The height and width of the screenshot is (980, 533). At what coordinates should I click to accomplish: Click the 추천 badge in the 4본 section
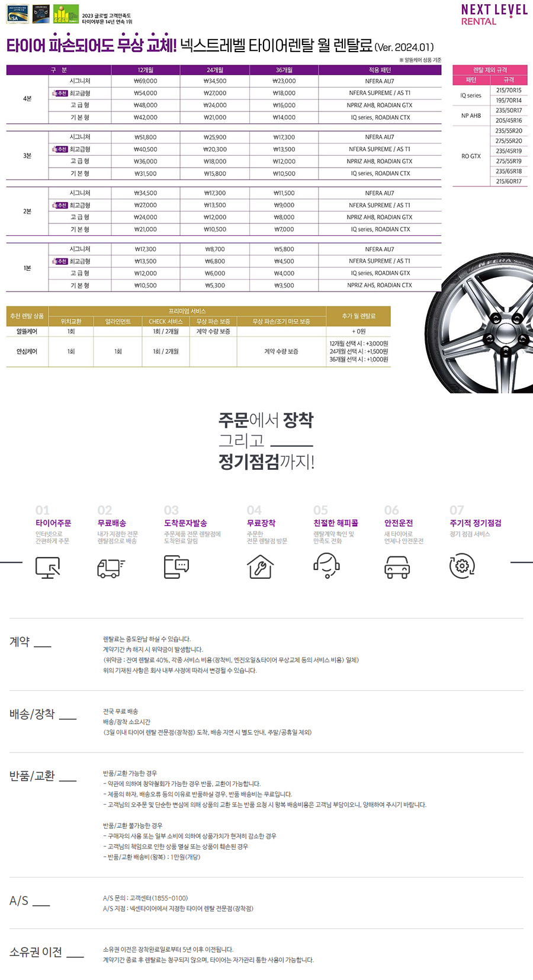(x=60, y=93)
